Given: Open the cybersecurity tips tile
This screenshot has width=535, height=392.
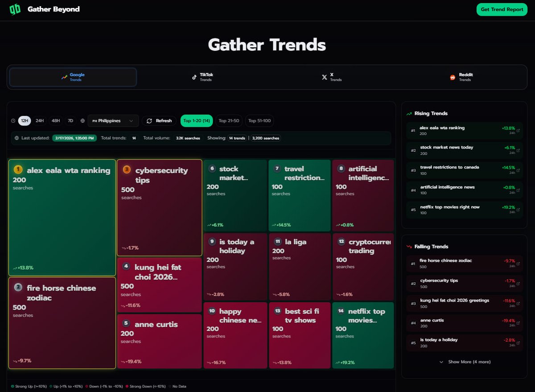Looking at the screenshot, I should [160, 208].
